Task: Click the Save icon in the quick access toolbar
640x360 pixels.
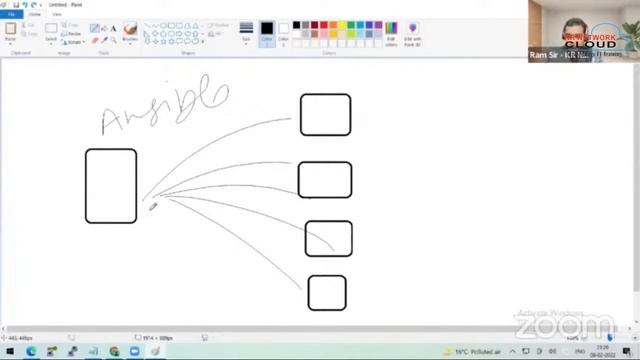Action: (16, 5)
